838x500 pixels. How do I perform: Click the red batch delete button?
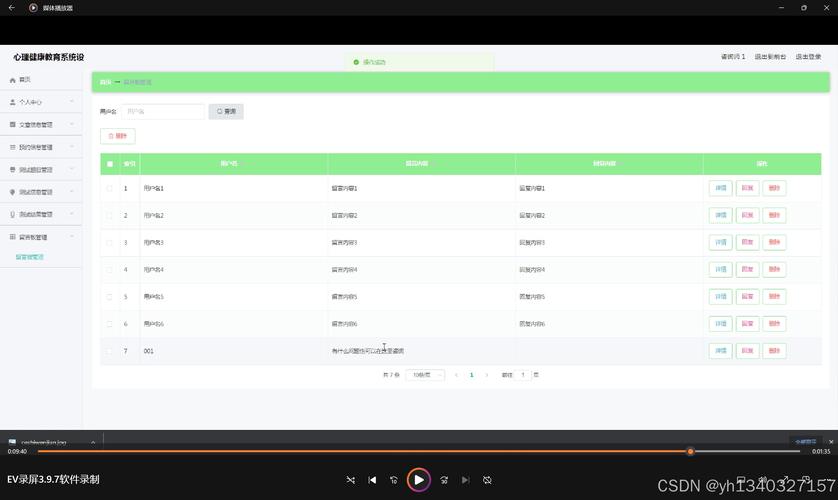(x=117, y=136)
